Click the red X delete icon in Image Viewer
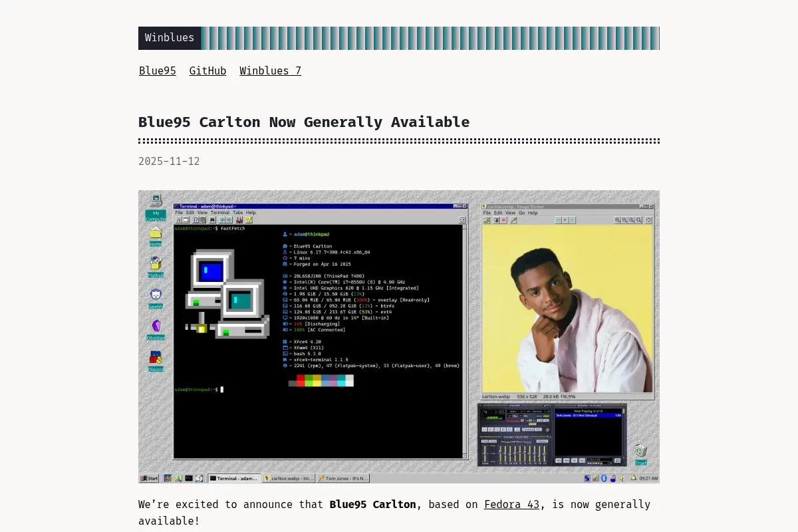 pyautogui.click(x=503, y=220)
